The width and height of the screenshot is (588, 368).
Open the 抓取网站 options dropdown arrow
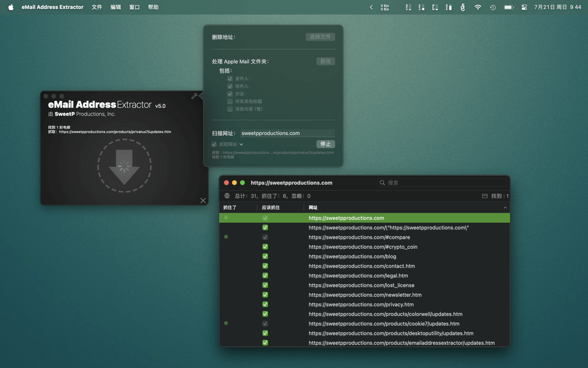tap(241, 144)
